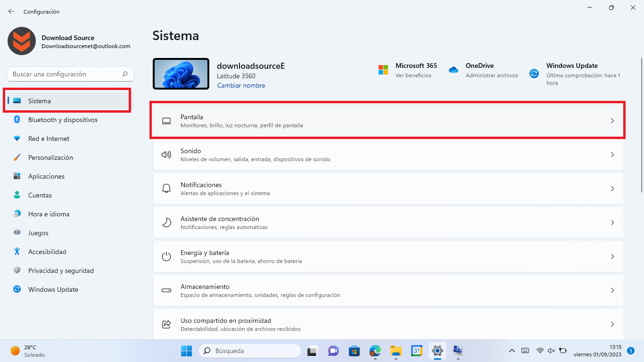Expand the Almacenamiento row chevron
The height and width of the screenshot is (362, 644).
pyautogui.click(x=612, y=290)
